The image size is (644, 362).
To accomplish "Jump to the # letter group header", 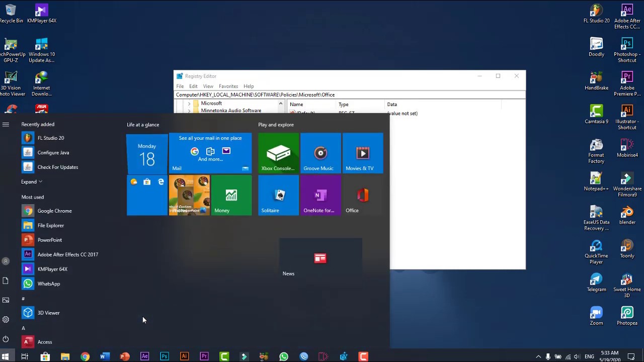I will [x=23, y=299].
